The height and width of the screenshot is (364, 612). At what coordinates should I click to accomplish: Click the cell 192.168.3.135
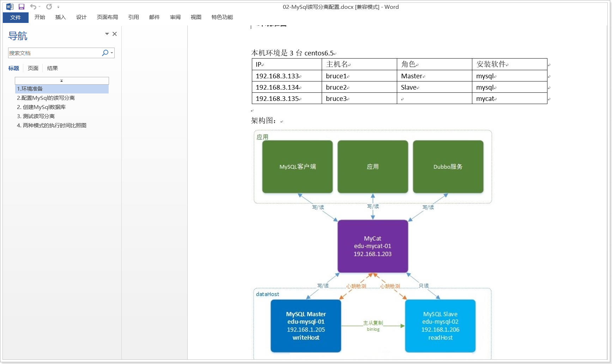tap(287, 98)
